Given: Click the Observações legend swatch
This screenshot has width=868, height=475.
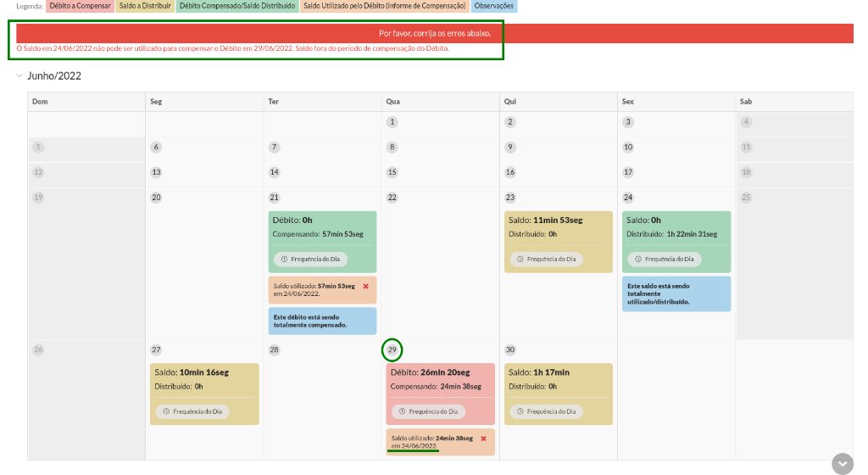Looking at the screenshot, I should click(493, 6).
